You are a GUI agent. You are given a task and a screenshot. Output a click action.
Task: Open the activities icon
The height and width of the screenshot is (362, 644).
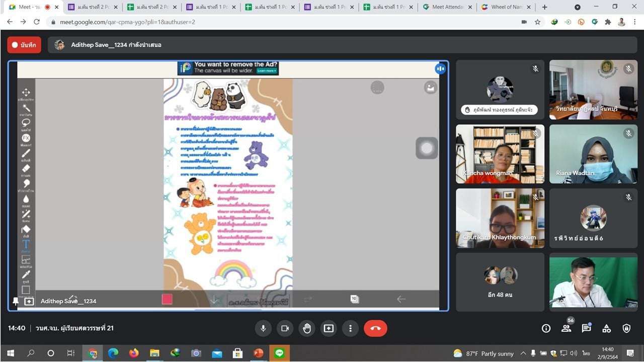pyautogui.click(x=607, y=328)
